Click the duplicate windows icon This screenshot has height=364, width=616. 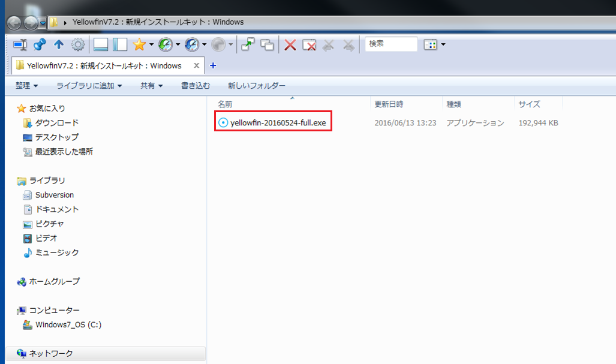coord(267,45)
